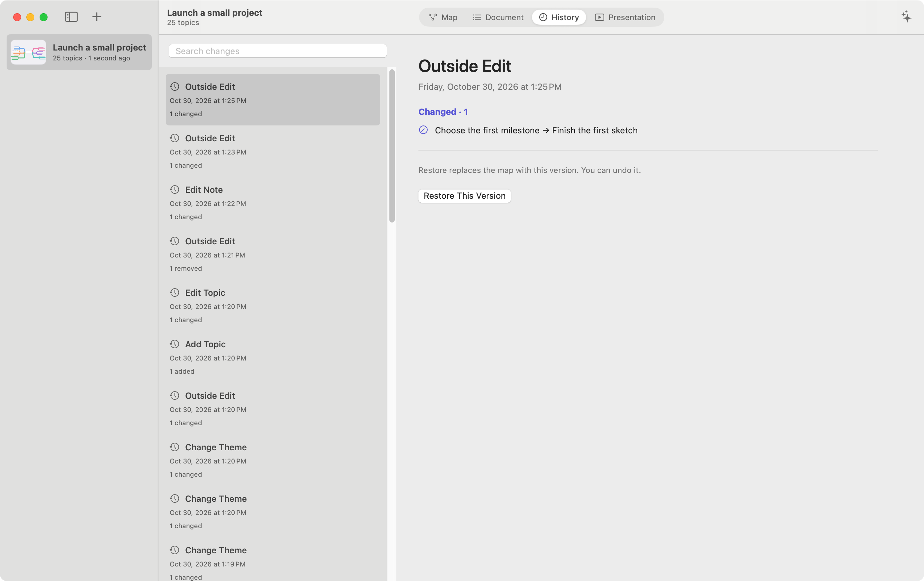Click the green full screen button
Viewport: 924px width, 581px height.
coord(44,17)
